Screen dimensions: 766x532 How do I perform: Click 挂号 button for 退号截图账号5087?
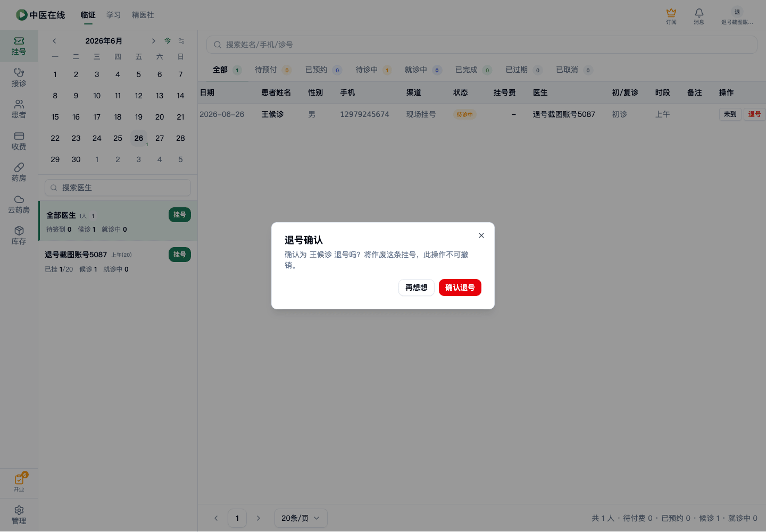coord(180,255)
